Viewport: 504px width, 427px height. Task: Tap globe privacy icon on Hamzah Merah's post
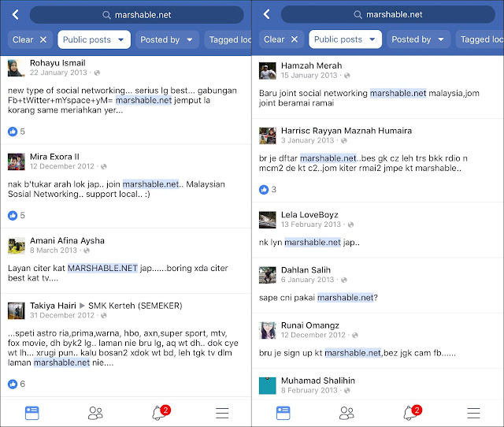click(x=347, y=76)
